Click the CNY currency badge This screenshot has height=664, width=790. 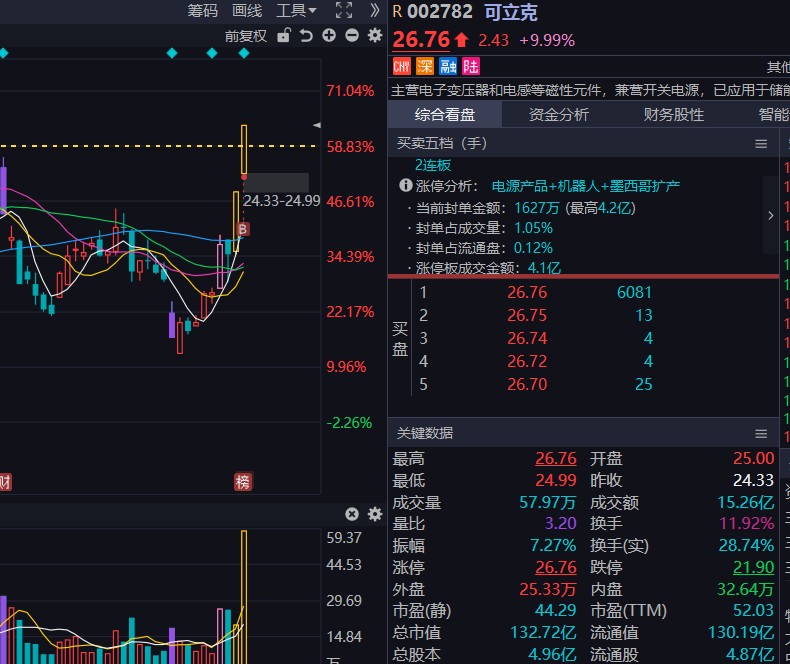(402, 67)
